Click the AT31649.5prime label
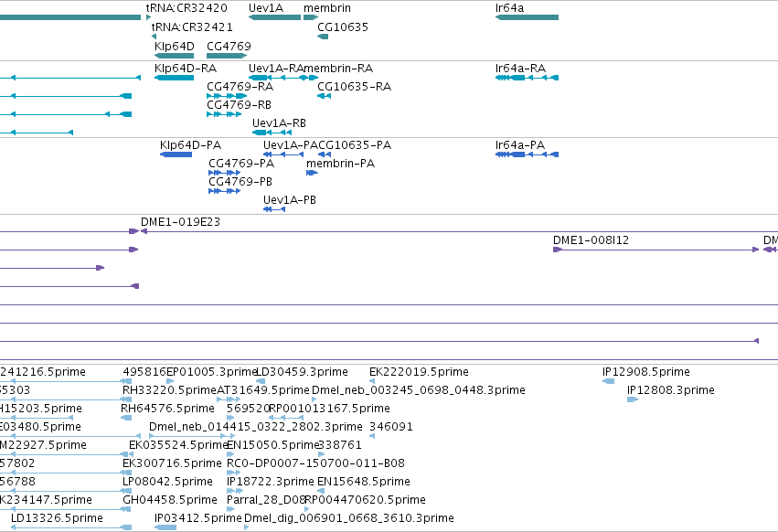The height and width of the screenshot is (532, 778). [x=263, y=390]
